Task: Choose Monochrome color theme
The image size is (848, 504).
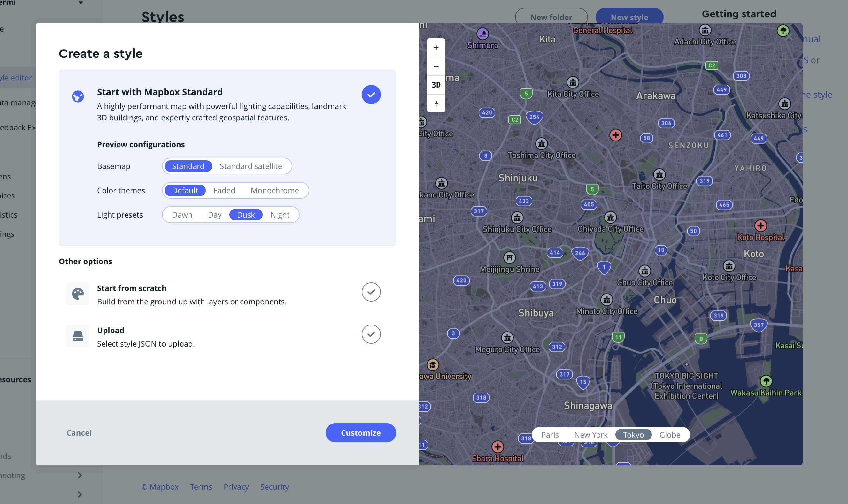Action: coord(274,191)
